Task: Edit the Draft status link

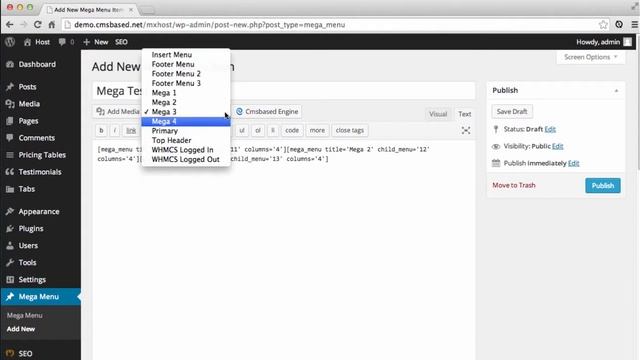Action: point(550,129)
